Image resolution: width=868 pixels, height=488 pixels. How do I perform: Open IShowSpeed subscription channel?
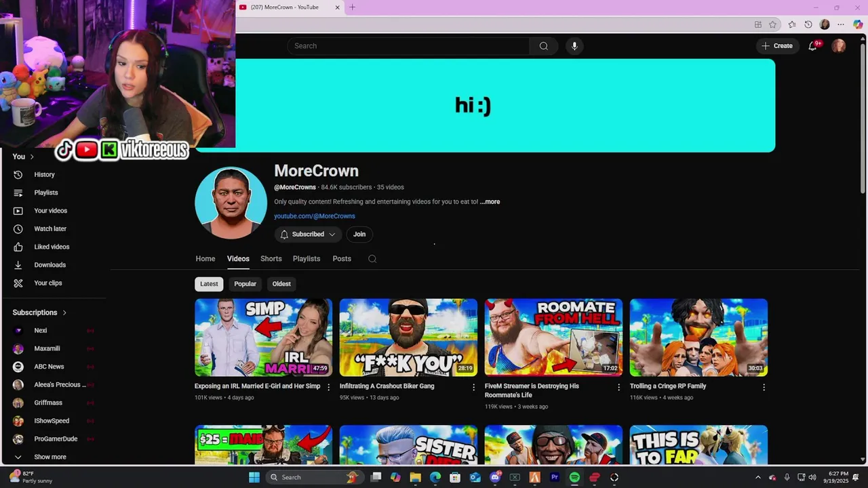tap(53, 421)
